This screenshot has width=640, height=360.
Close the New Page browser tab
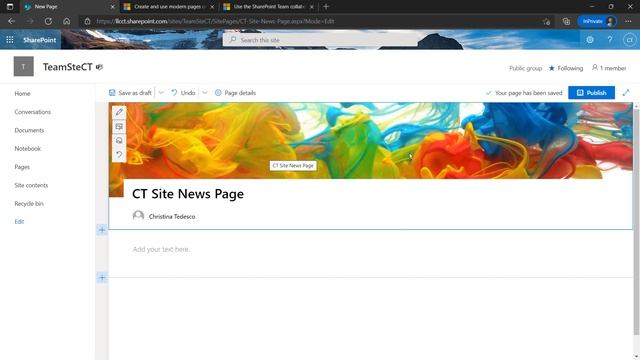(x=113, y=7)
